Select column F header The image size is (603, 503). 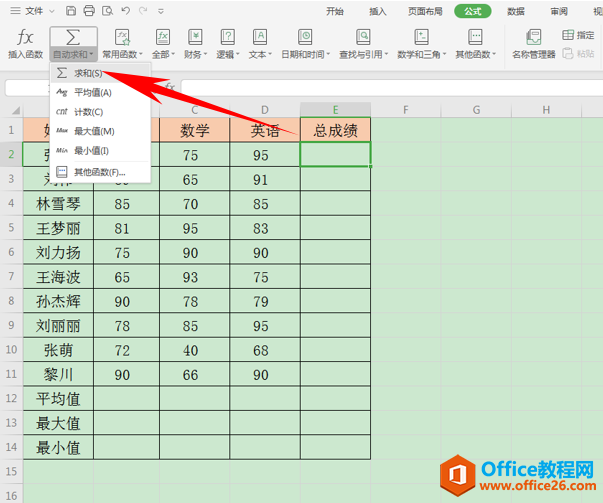click(406, 110)
